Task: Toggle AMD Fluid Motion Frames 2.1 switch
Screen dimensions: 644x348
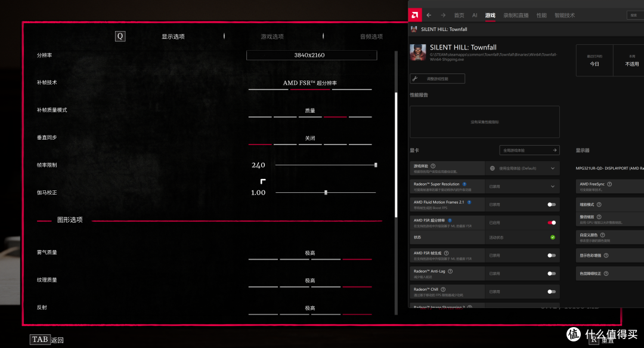Action: pyautogui.click(x=552, y=204)
